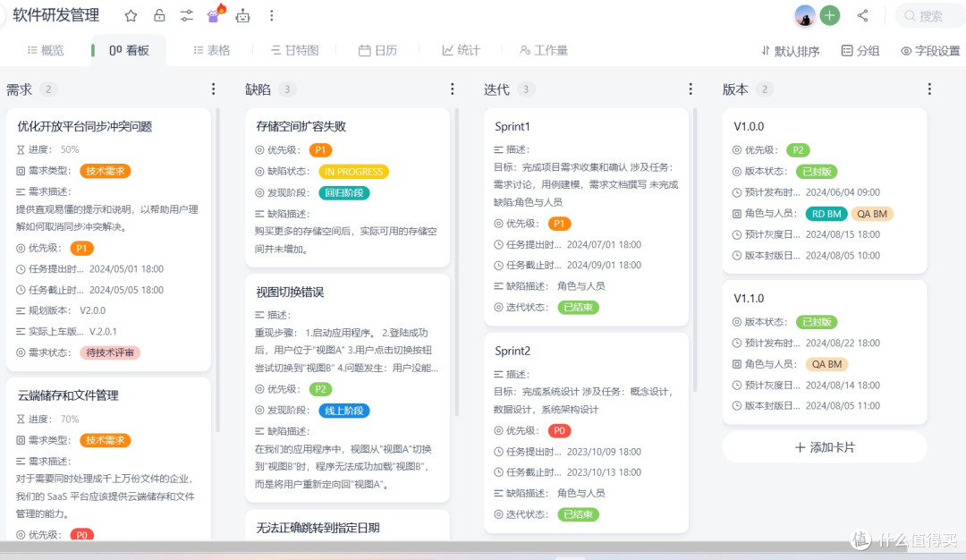Click the 线上阶段 stage tag
Screen dimensions: 966x560
(x=343, y=411)
